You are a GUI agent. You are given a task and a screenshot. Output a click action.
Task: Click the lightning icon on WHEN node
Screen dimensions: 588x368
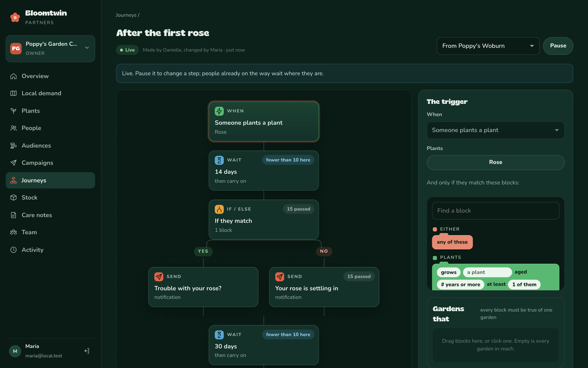[219, 111]
